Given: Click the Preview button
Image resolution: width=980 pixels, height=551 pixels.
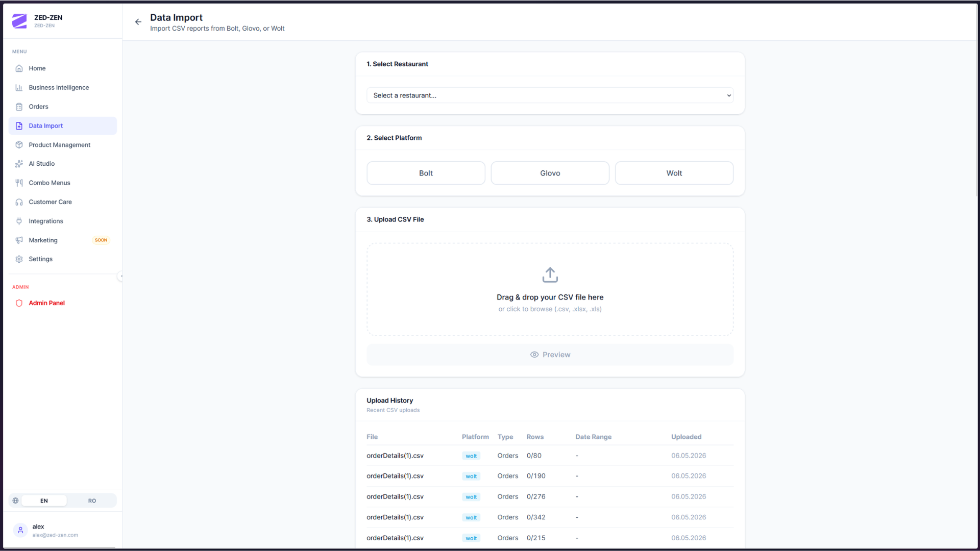Looking at the screenshot, I should coord(550,355).
